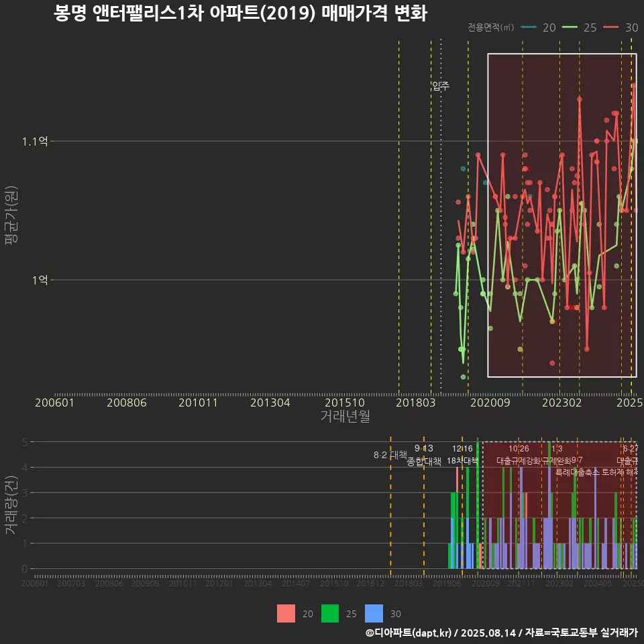Click the 10·26 대출규제강화 policy annotation

tap(519, 455)
